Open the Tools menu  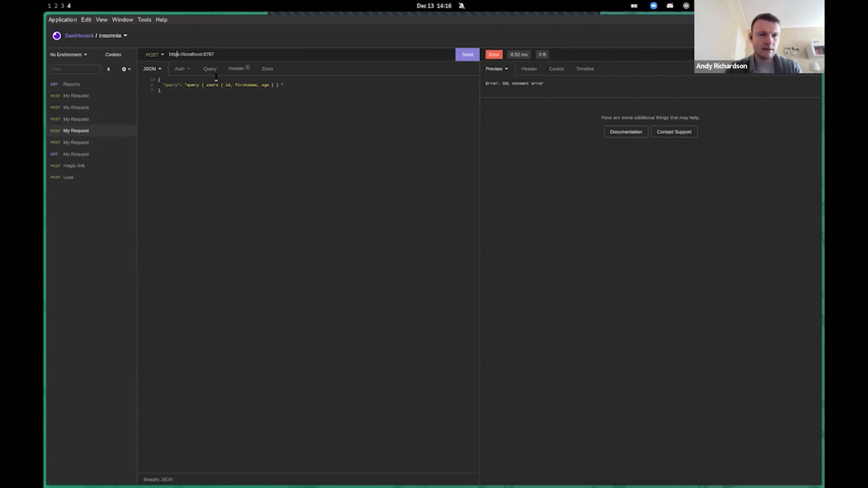144,20
